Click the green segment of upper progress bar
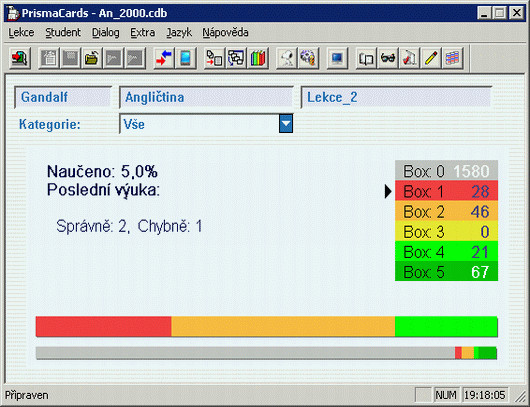530x407 pixels. pyautogui.click(x=446, y=327)
